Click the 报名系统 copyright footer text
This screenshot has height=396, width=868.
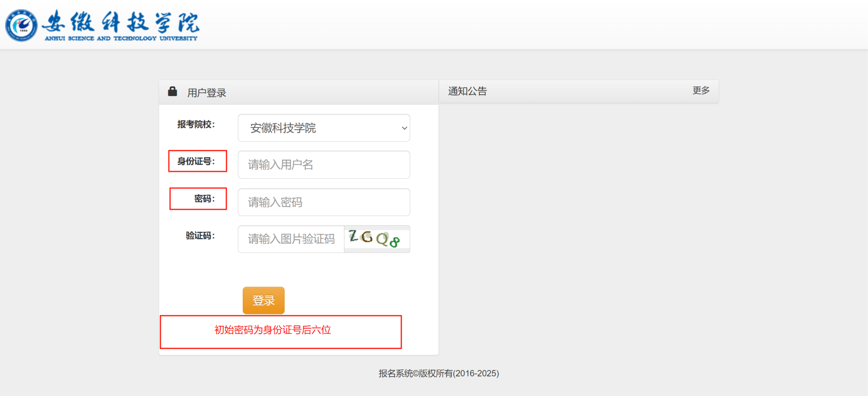tap(439, 373)
